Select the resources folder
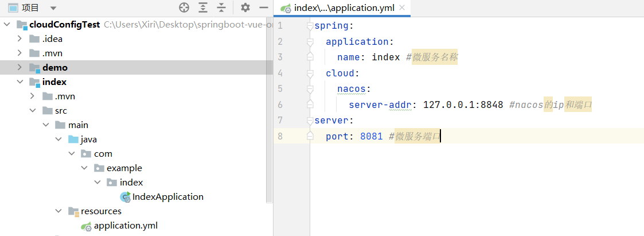Screen dimensions: 644x236 coord(101,211)
